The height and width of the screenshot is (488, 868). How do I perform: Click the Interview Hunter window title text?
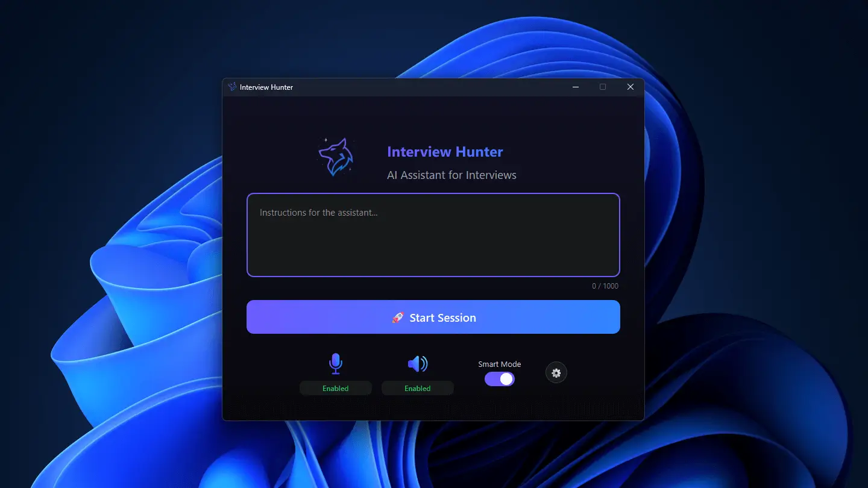266,87
